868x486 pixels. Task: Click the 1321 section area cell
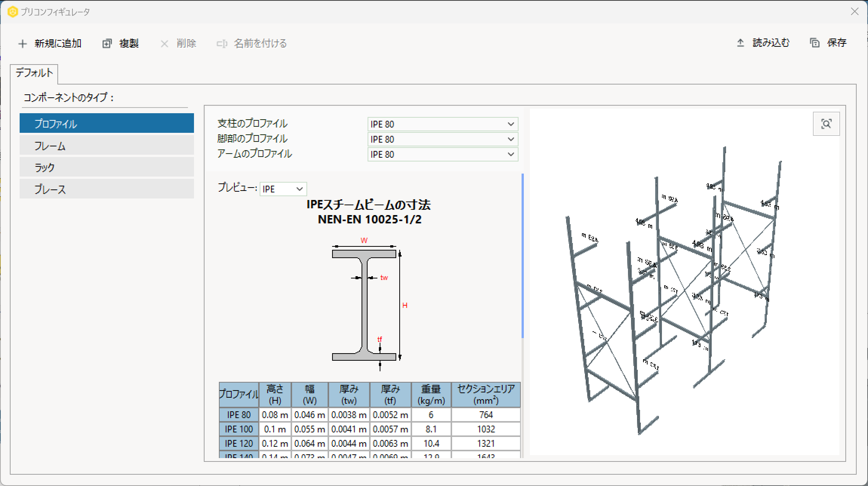tap(486, 443)
